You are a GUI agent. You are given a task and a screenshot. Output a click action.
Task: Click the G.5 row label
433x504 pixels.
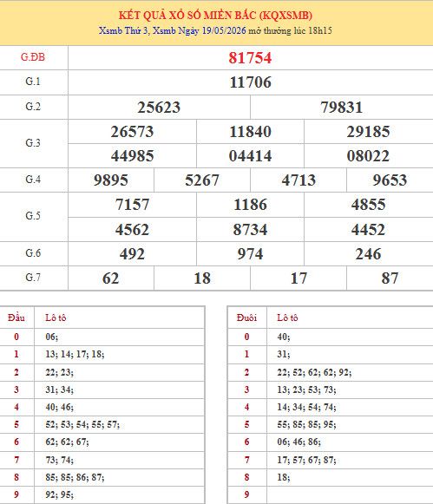tap(33, 216)
